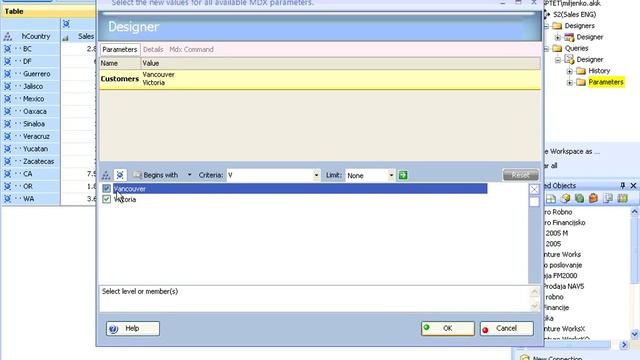Click the S2(Sales ENG) connection icon
The image size is (640, 360).
[x=547, y=15]
